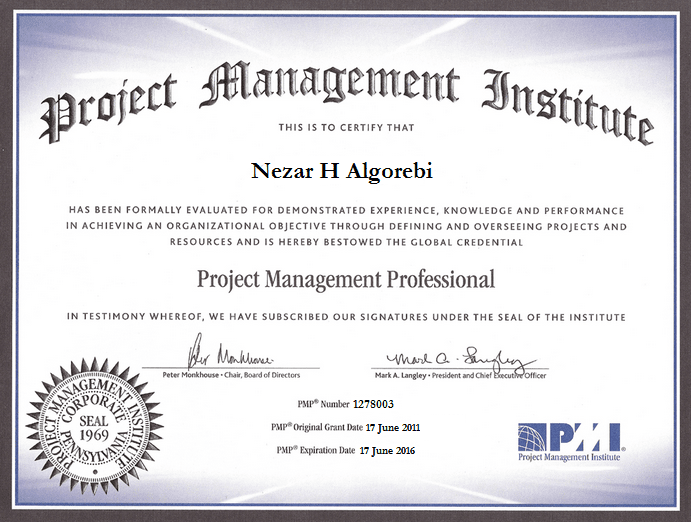
Task: Click the Project Management Professional credential title
Action: (x=346, y=280)
